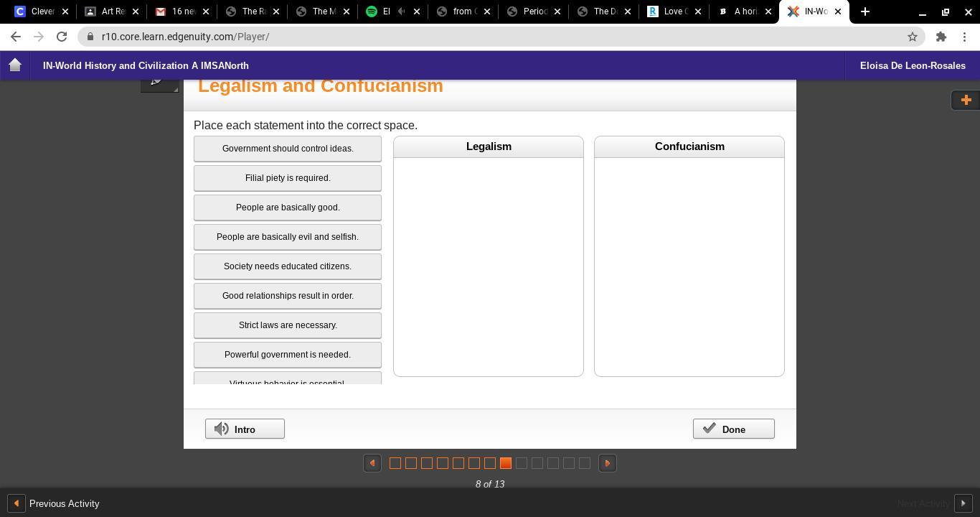Jump to the ninth frame square

pos(522,463)
